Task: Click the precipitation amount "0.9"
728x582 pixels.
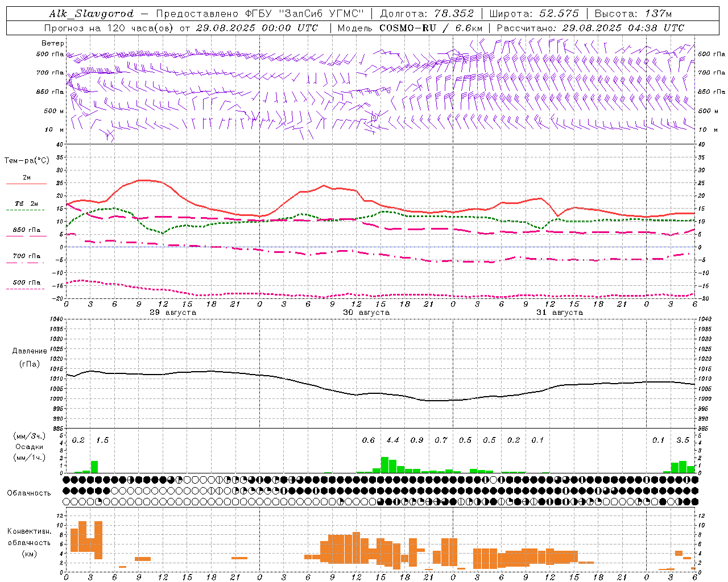Action: 417,440
